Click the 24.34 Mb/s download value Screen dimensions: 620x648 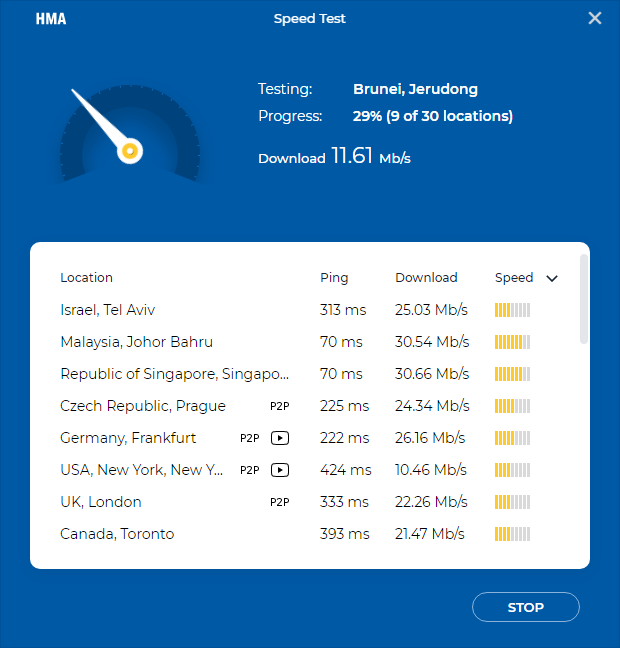click(x=432, y=406)
